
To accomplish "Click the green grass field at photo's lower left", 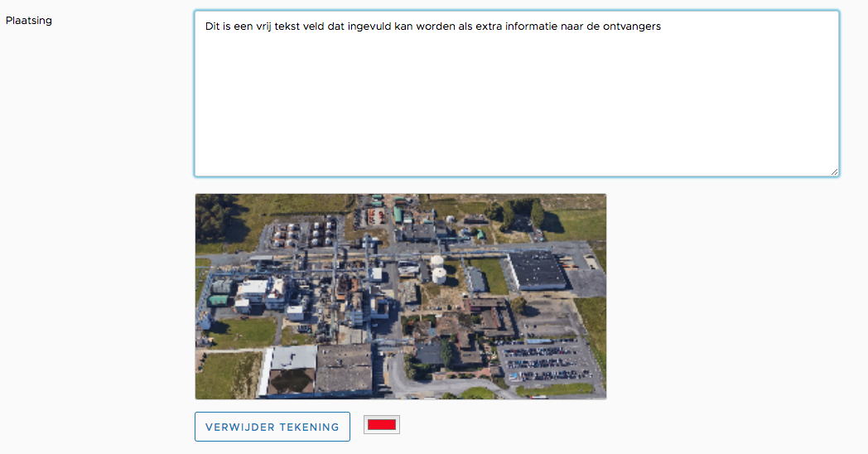I will click(x=226, y=374).
